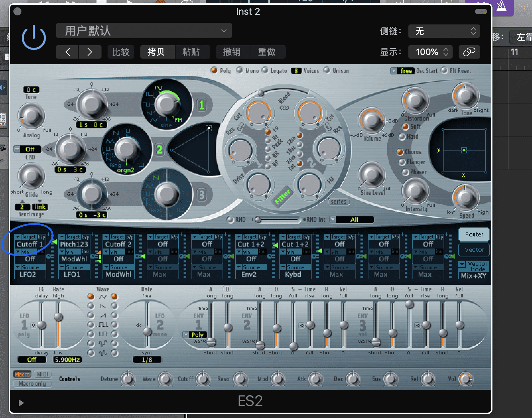Open the Osc Start free dropdown
532x418 pixels.
pos(402,71)
